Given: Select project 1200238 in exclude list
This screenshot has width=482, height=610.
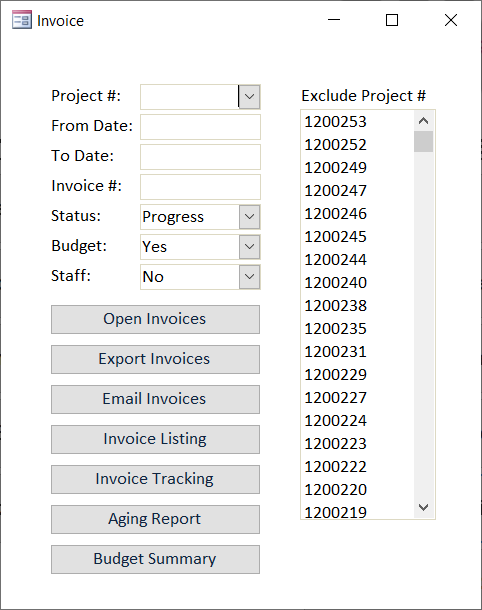Looking at the screenshot, I should coord(357,306).
